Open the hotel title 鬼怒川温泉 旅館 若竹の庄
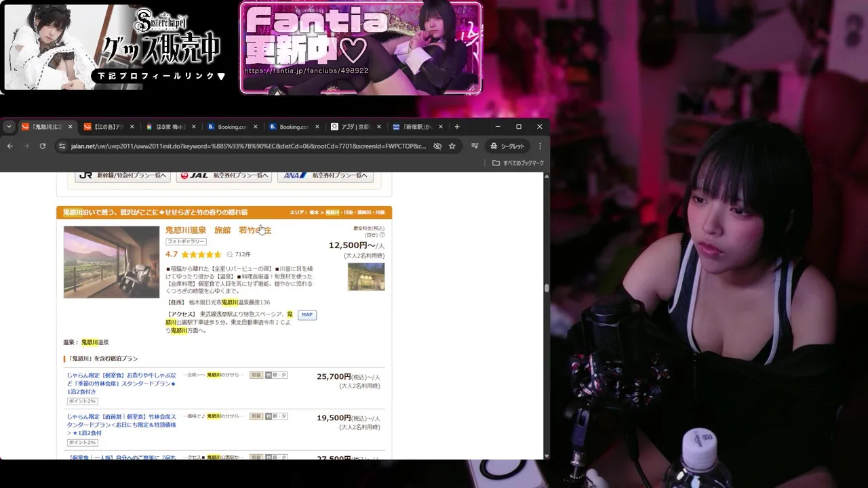This screenshot has height=488, width=868. coord(218,230)
